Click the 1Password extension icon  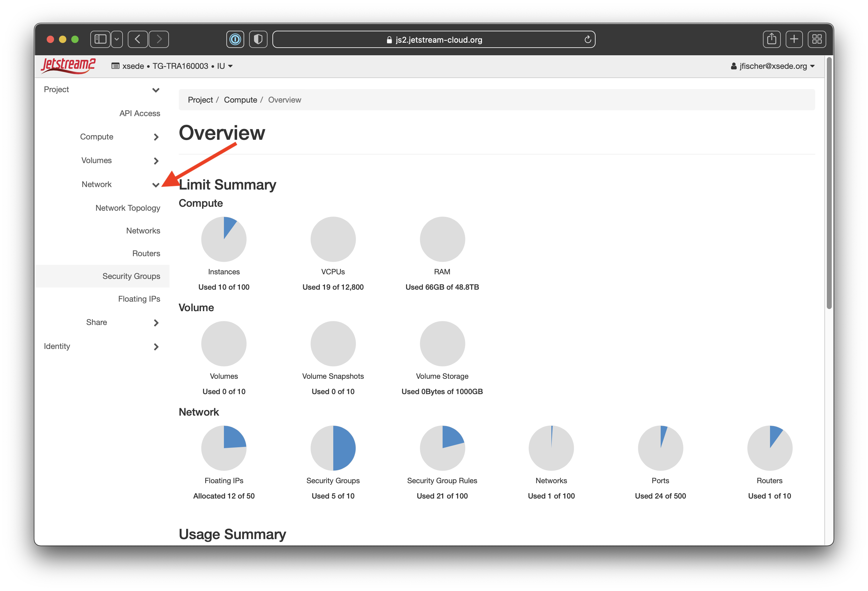(235, 39)
